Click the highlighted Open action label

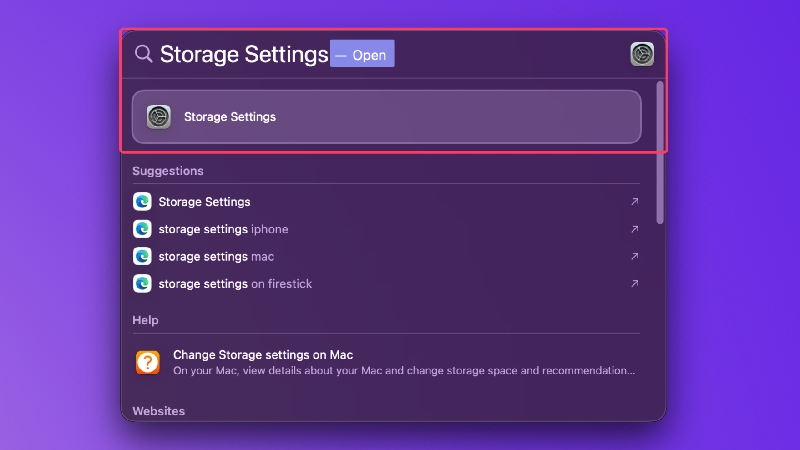click(362, 54)
